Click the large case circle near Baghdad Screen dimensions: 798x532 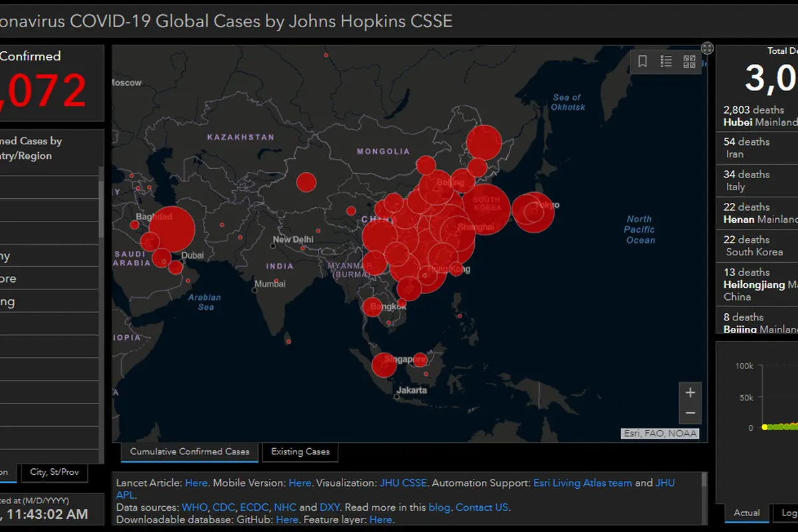172,229
